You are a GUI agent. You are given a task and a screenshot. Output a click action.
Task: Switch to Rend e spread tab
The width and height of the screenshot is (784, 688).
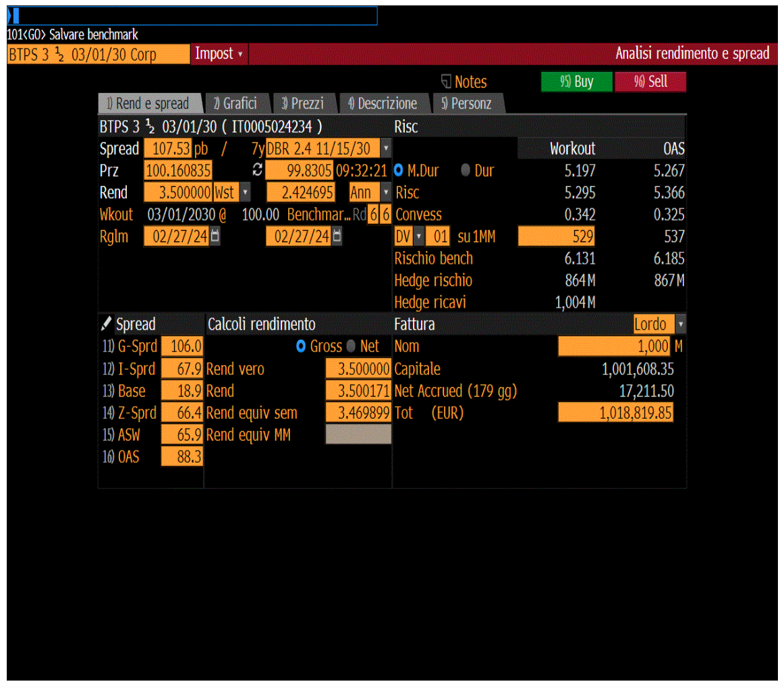tap(150, 103)
